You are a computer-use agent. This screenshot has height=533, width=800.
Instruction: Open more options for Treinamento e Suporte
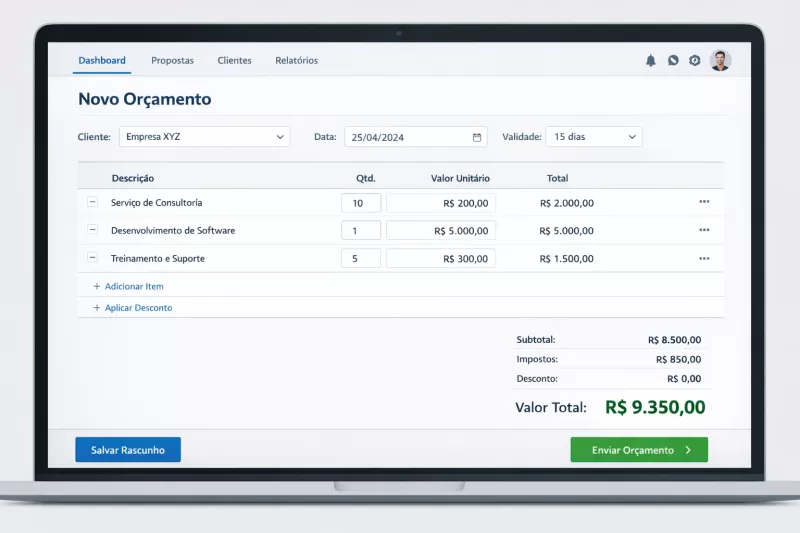point(704,259)
